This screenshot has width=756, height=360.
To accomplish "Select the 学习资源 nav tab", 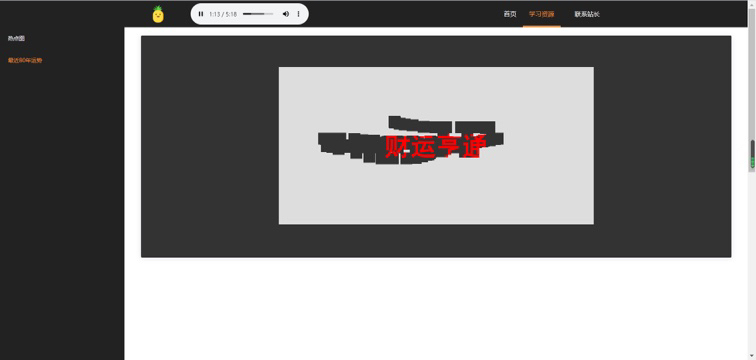I will (541, 14).
